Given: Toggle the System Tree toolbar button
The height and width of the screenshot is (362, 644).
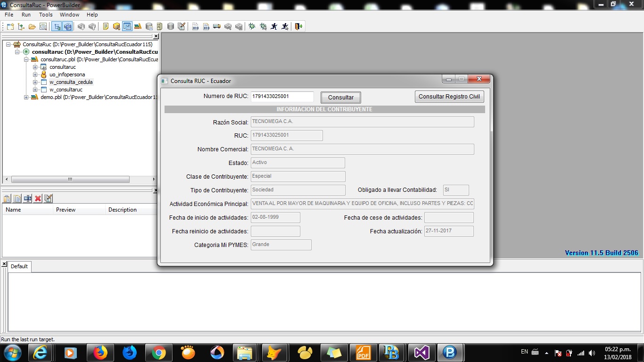Looking at the screenshot, I should (x=57, y=26).
